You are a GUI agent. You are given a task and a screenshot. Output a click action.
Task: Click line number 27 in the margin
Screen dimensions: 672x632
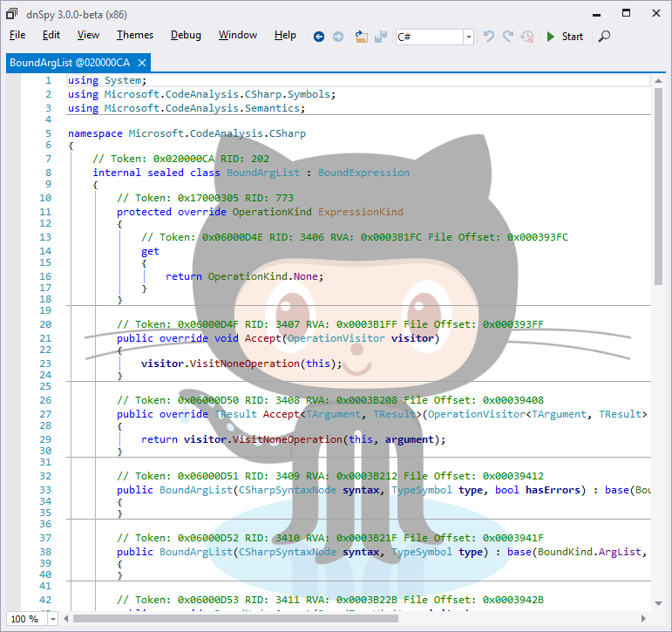pos(45,414)
